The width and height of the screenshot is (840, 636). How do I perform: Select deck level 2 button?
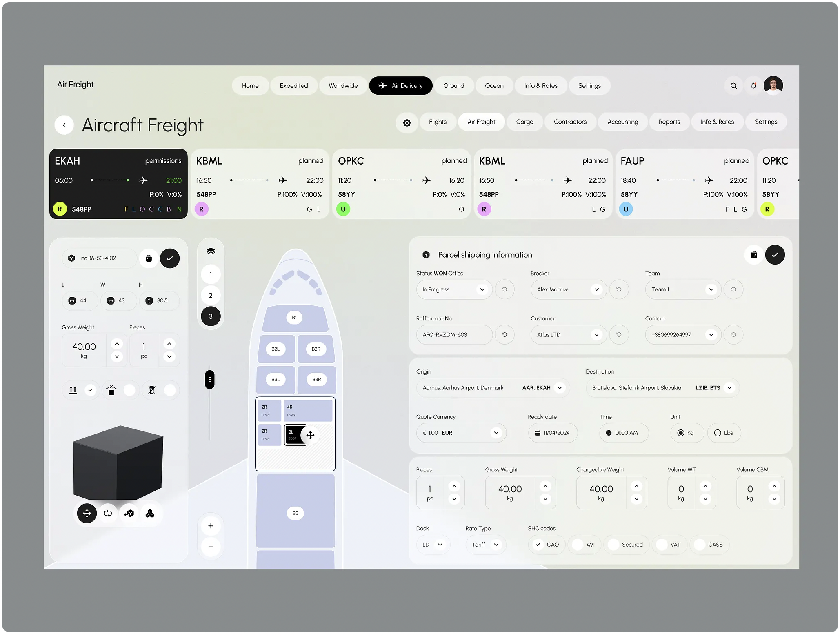click(211, 296)
